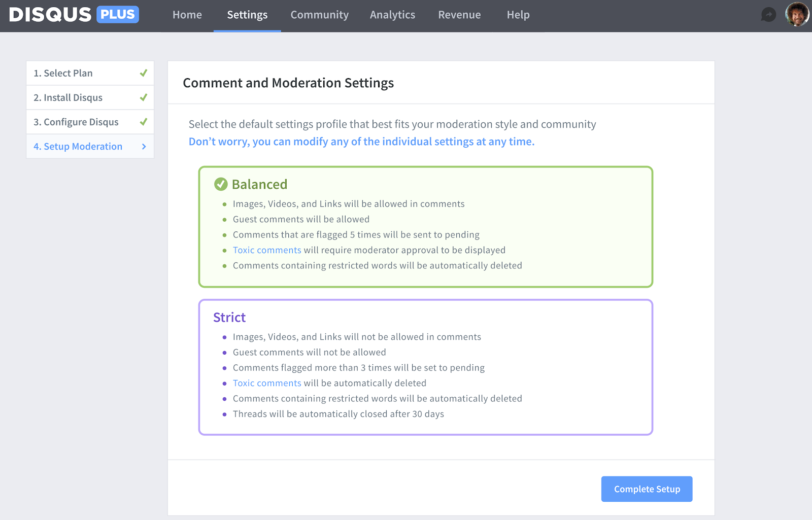Click the chevron next to Setup Moderation
The height and width of the screenshot is (520, 812).
pos(144,146)
